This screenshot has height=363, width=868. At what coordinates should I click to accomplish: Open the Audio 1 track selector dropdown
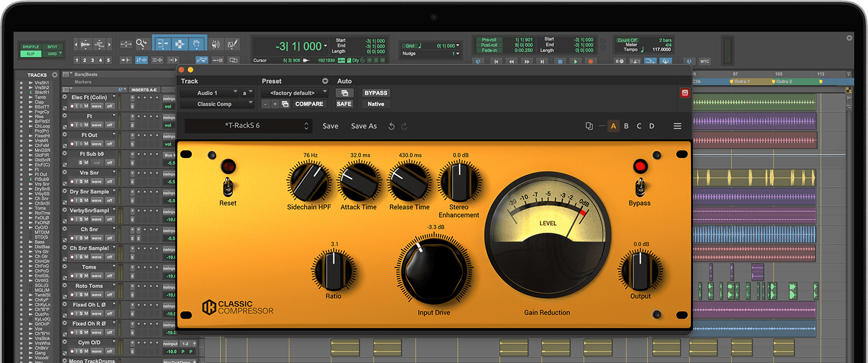pos(209,93)
